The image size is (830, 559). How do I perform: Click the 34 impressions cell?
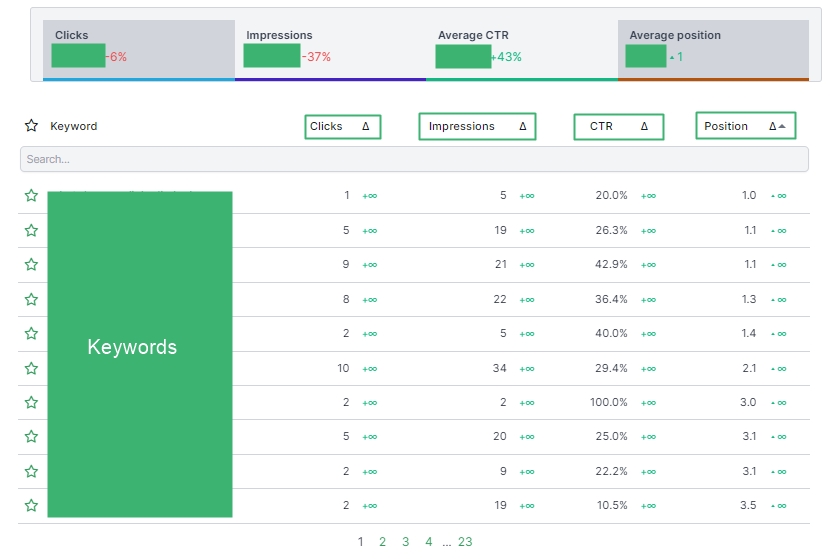499,368
